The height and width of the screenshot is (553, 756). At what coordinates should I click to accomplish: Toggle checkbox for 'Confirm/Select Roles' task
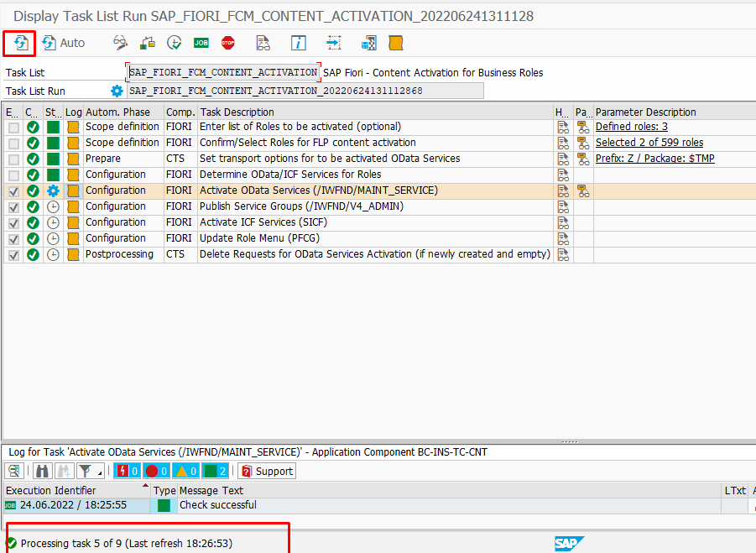click(x=14, y=143)
